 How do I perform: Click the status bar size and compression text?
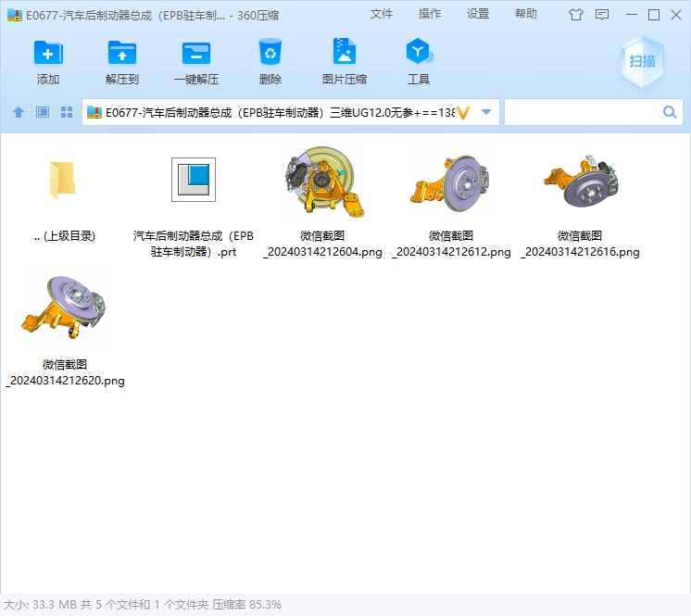pyautogui.click(x=143, y=605)
